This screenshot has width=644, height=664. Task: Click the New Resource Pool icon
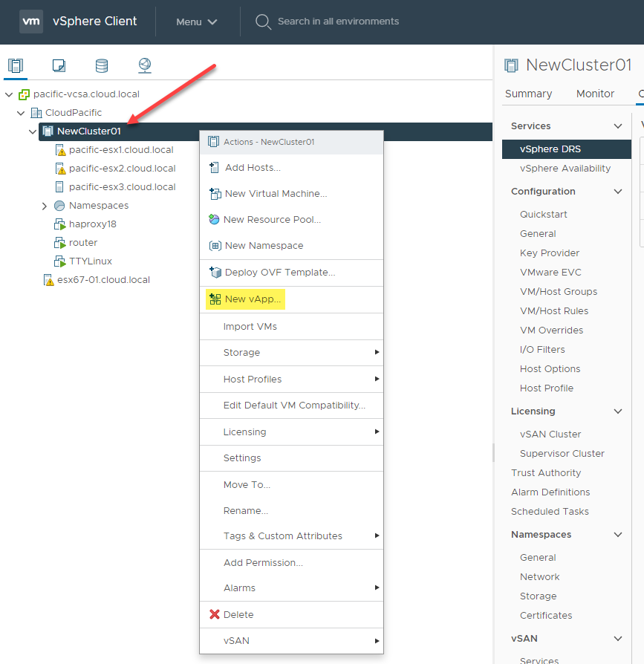tap(214, 219)
